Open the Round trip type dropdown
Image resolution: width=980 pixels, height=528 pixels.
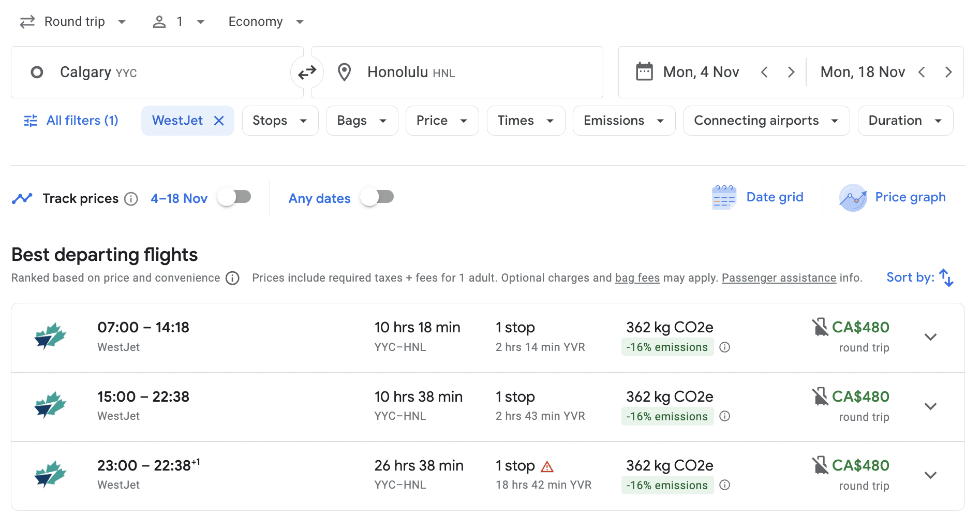(73, 22)
